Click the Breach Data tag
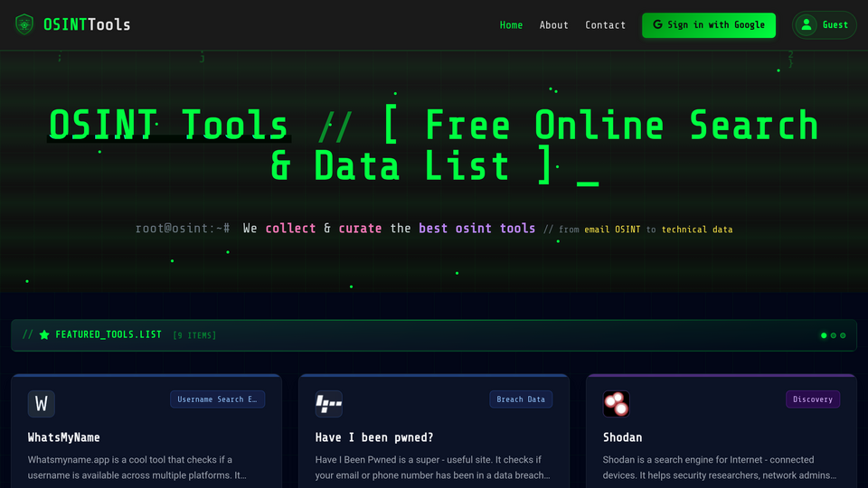 click(521, 399)
